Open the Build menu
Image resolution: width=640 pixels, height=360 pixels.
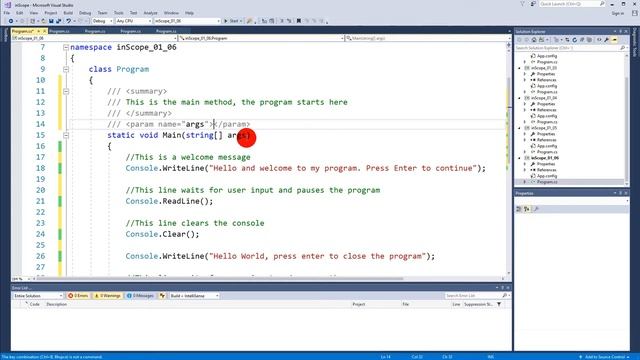68,13
